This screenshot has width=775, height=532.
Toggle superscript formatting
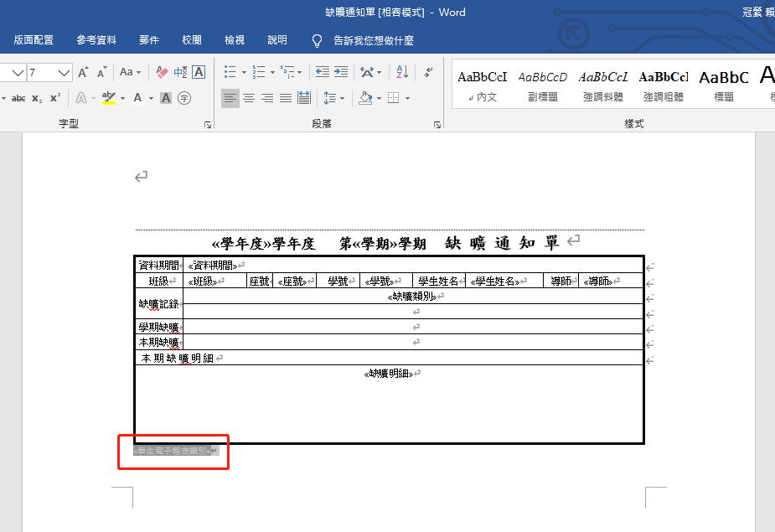tap(55, 98)
